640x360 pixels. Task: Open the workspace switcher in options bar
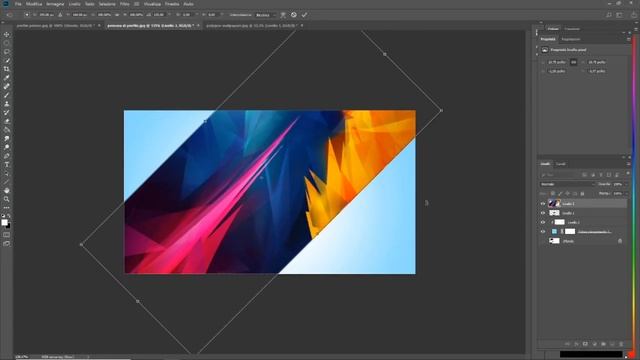620,15
